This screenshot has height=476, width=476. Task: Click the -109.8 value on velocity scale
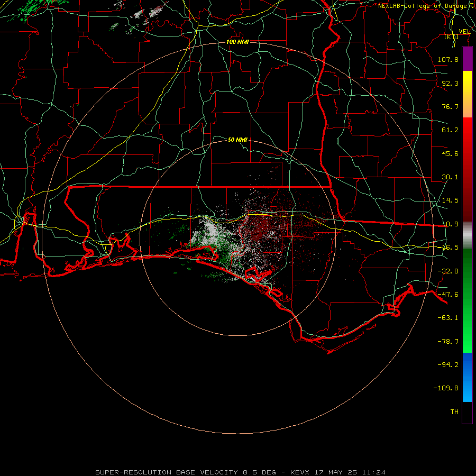446,388
